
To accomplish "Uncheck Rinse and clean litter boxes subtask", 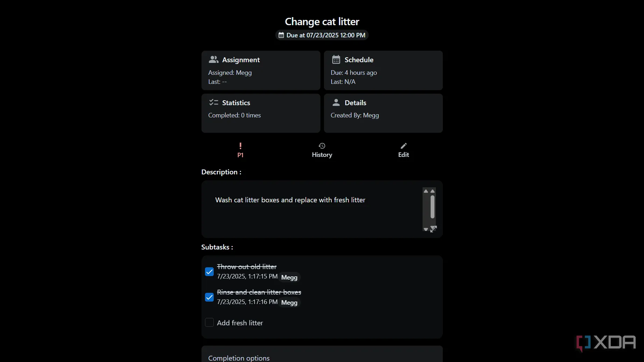I will click(x=209, y=297).
